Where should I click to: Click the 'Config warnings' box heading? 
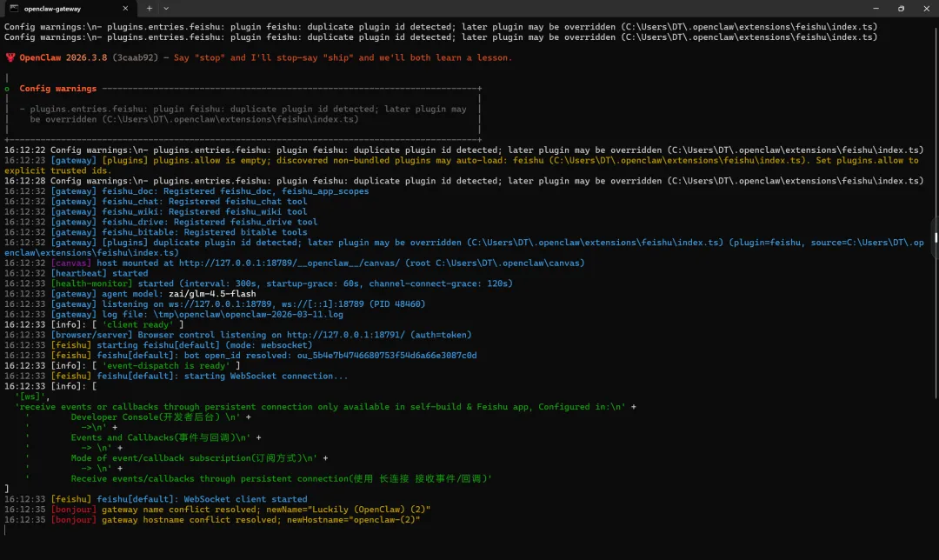pyautogui.click(x=57, y=88)
